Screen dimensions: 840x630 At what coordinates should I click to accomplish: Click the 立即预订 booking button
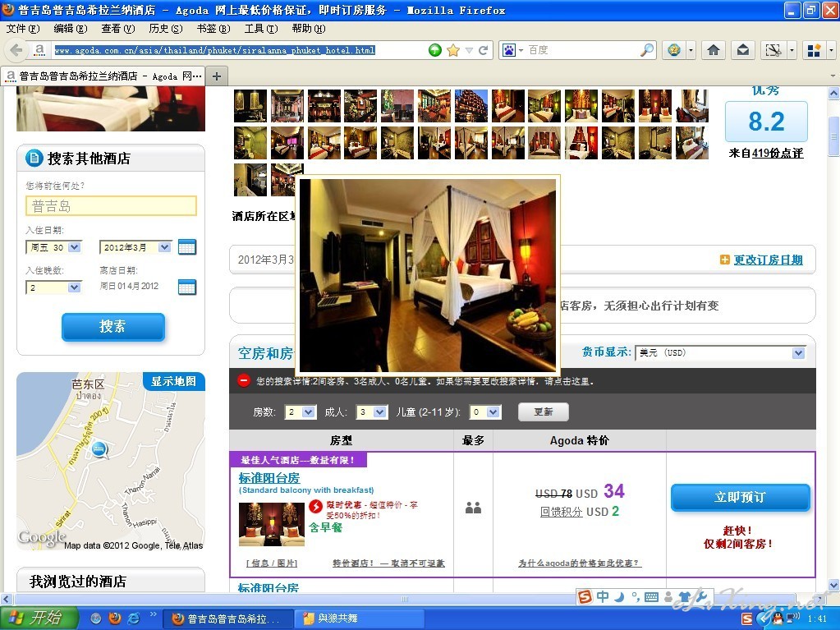[740, 497]
